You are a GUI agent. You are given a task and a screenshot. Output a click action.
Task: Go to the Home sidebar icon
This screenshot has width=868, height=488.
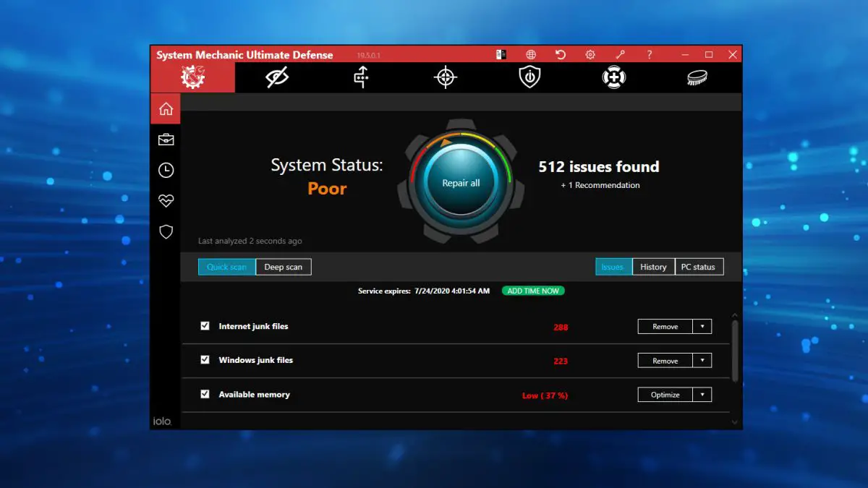click(166, 109)
